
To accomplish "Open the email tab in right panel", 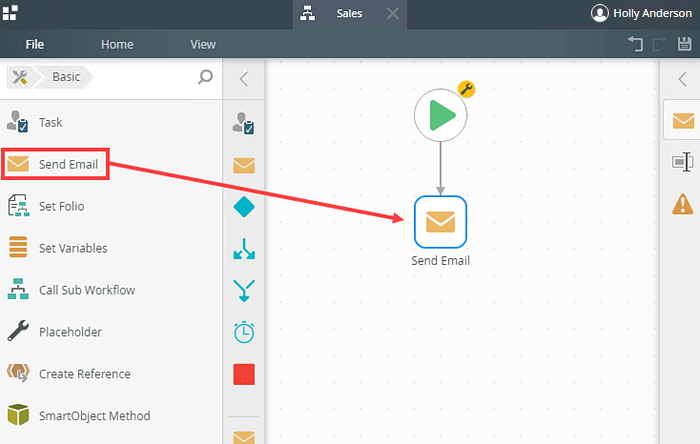I will 683,120.
